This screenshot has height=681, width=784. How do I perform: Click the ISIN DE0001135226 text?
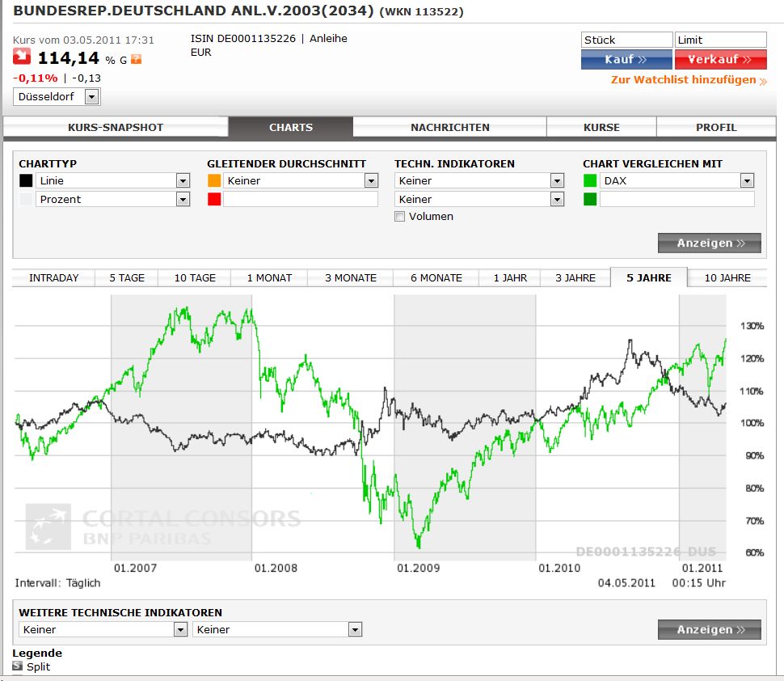pos(243,39)
